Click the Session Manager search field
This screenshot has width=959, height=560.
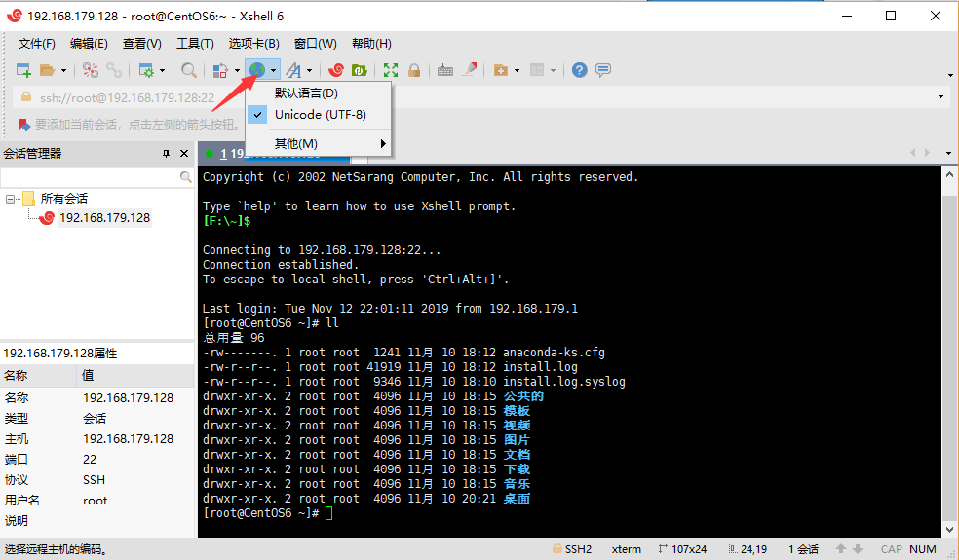[x=91, y=177]
